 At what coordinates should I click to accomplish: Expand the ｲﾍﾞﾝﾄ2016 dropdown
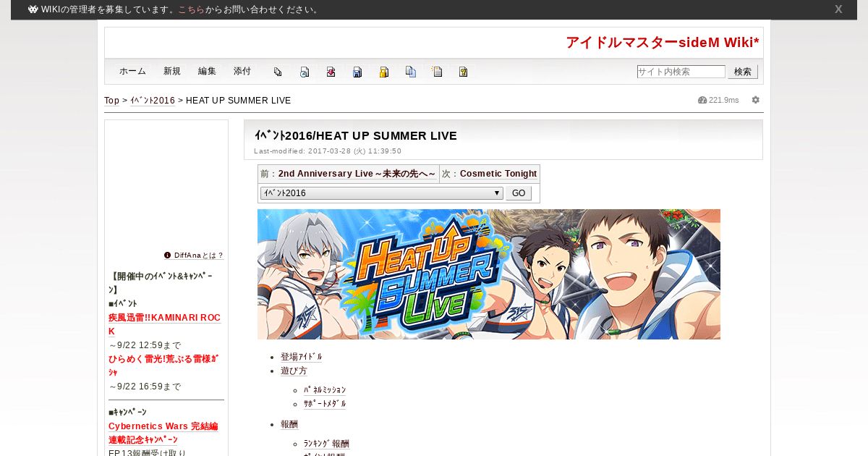[x=381, y=193]
